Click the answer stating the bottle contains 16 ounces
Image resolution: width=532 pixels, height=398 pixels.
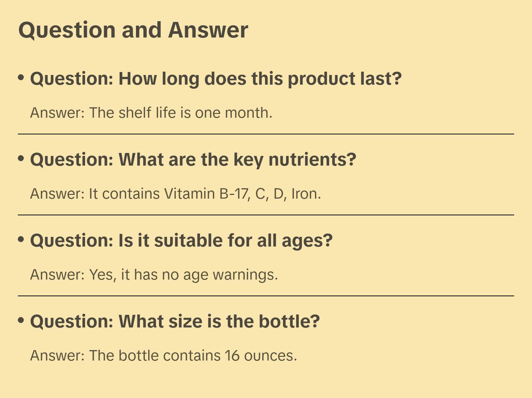click(163, 356)
